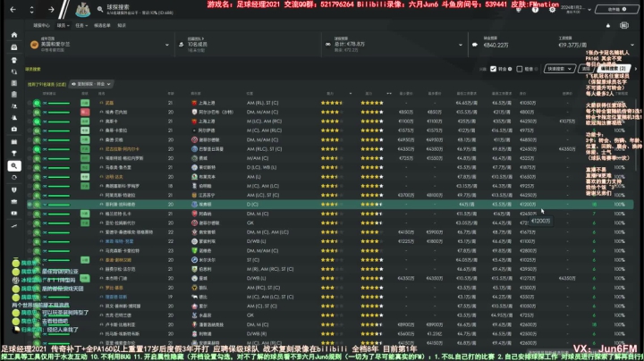Open the 招募团队 10名成员 link
Image resolution: width=644 pixels, height=361 pixels.
[198, 45]
